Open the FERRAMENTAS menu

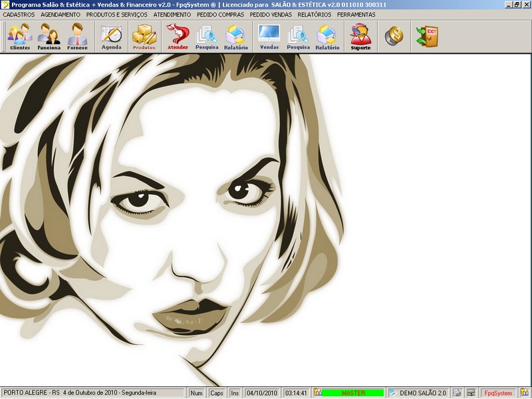tap(356, 15)
